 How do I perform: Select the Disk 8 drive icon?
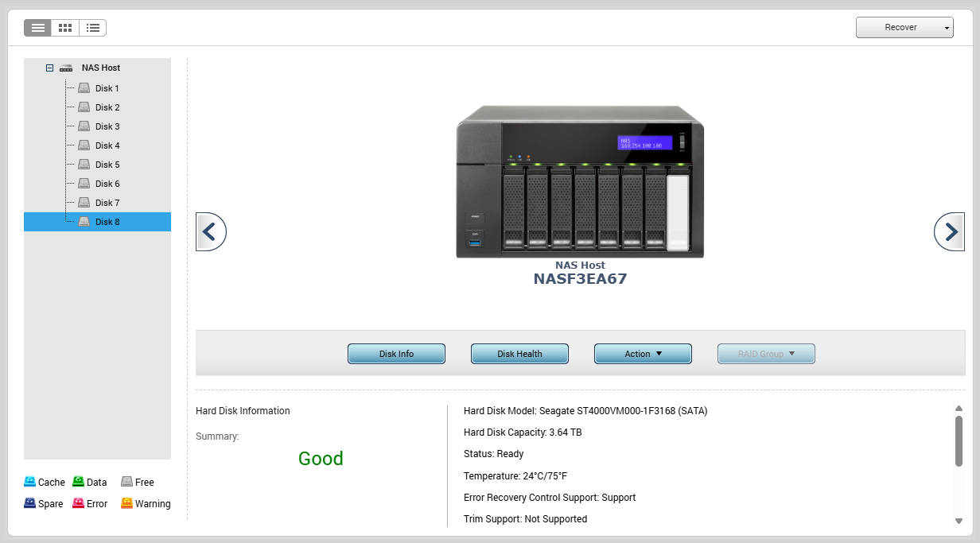[84, 222]
